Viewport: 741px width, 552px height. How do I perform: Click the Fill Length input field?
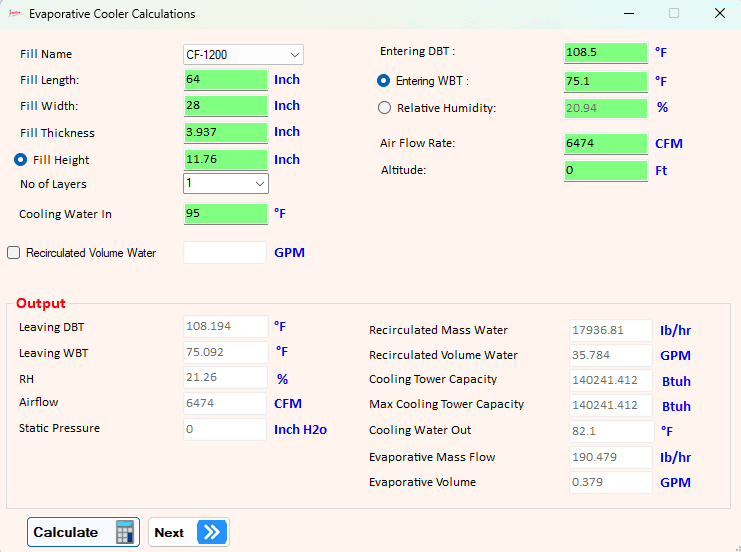[x=225, y=79]
